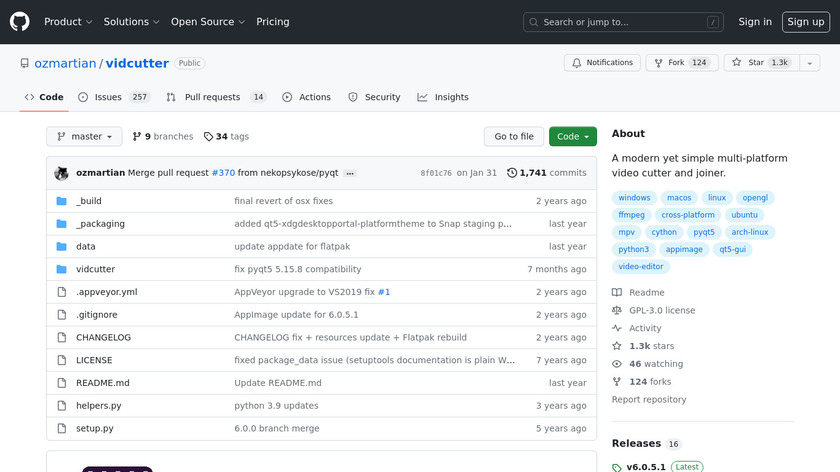Open pull request #370 link
Viewport: 840px width, 472px height.
click(x=223, y=173)
